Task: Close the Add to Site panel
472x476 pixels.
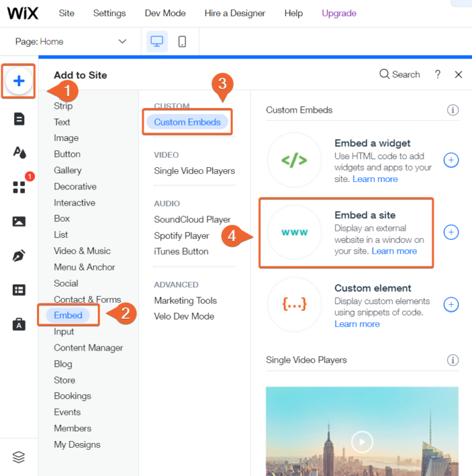Action: 459,74
